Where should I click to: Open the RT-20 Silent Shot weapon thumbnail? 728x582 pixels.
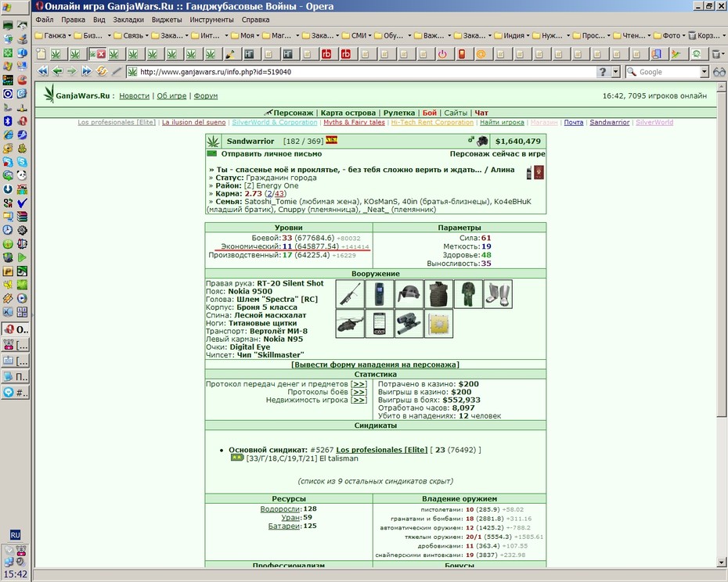(x=350, y=294)
